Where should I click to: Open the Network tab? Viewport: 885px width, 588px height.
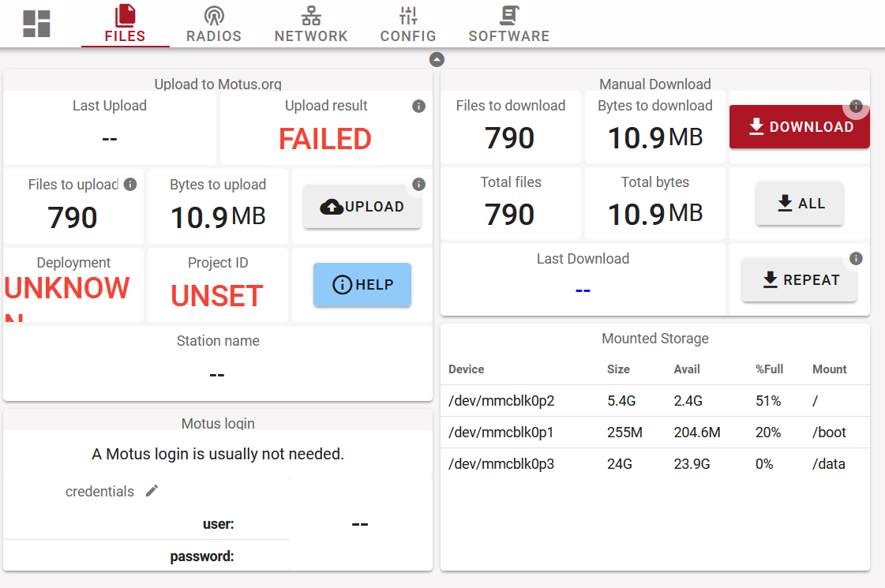(x=311, y=24)
